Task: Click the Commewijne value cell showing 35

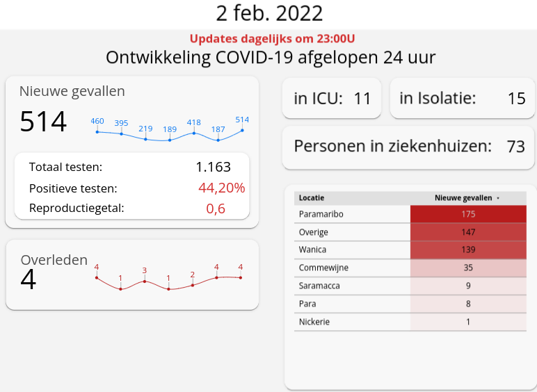Action: (x=468, y=268)
